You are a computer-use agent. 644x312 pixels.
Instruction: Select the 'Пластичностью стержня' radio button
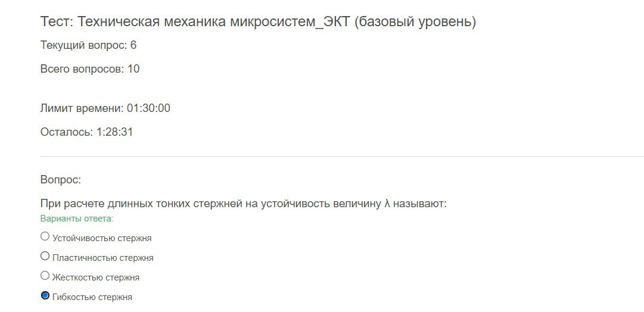[45, 256]
